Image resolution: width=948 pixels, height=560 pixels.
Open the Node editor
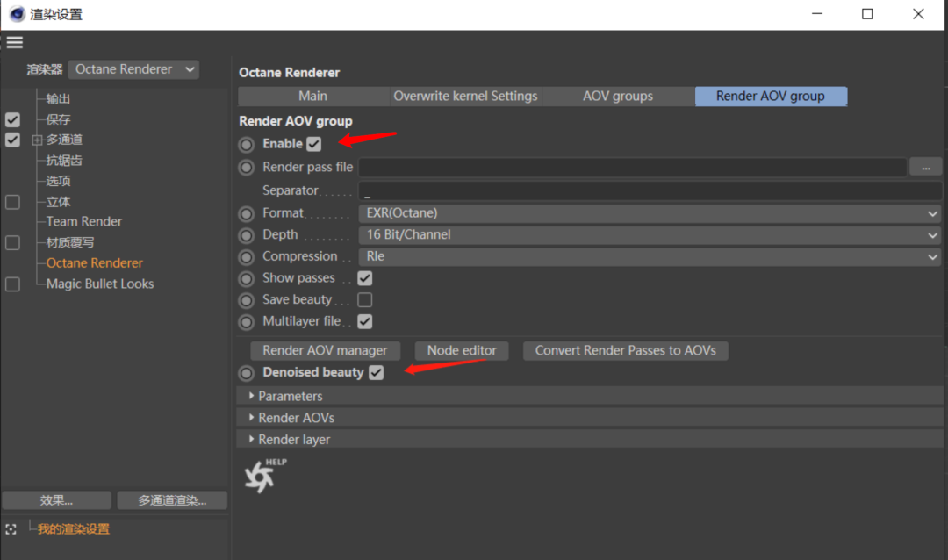(462, 351)
